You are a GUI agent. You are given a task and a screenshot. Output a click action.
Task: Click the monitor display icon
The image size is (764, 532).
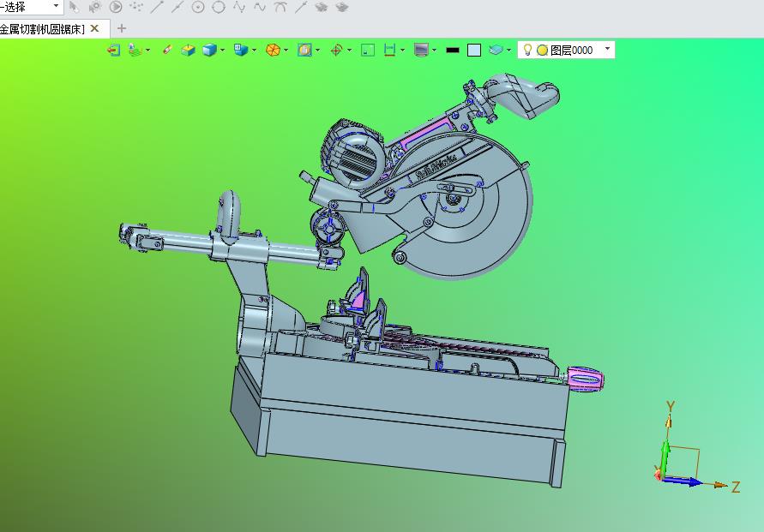pos(421,51)
